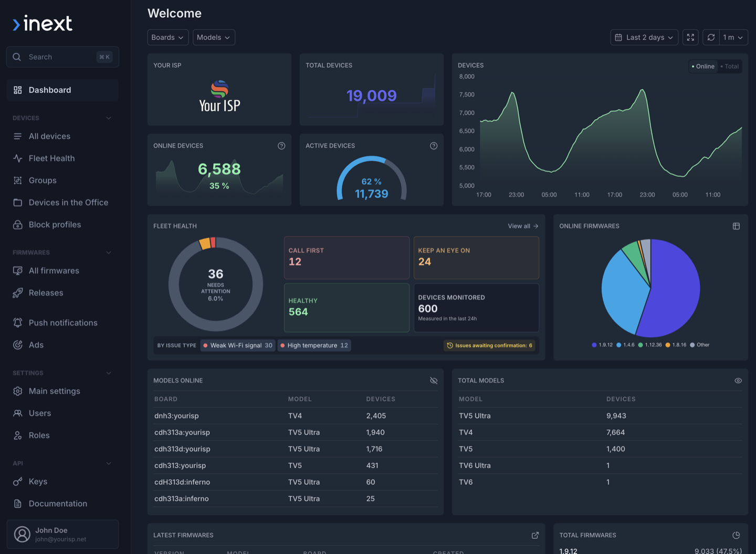Screen dimensions: 756x554
Task: Click the Search input field
Action: (62, 57)
